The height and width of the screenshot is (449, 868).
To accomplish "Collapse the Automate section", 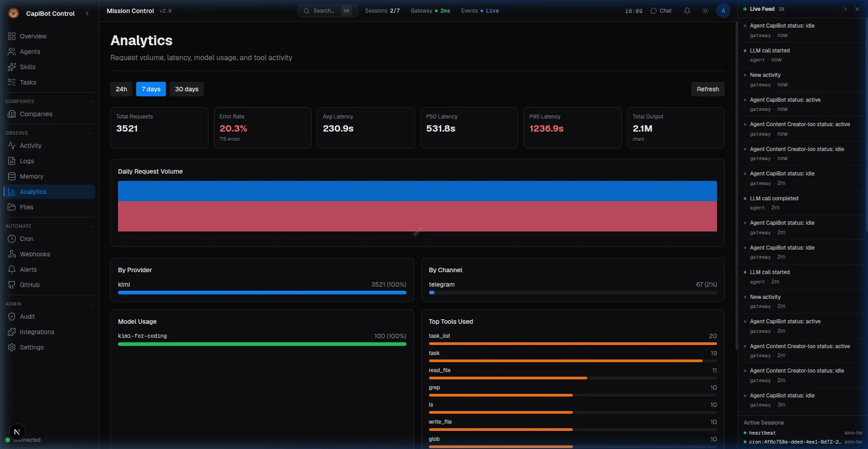I will (90, 226).
